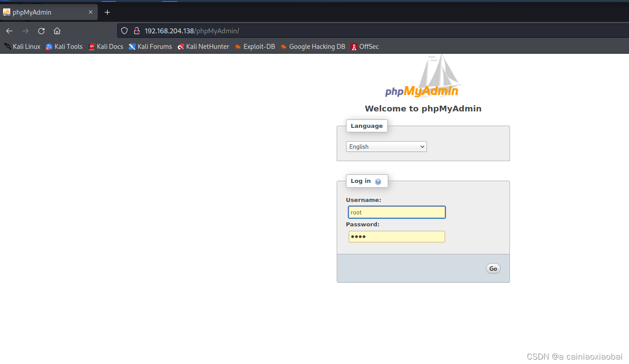
Task: Click the Username: label
Action: click(363, 200)
